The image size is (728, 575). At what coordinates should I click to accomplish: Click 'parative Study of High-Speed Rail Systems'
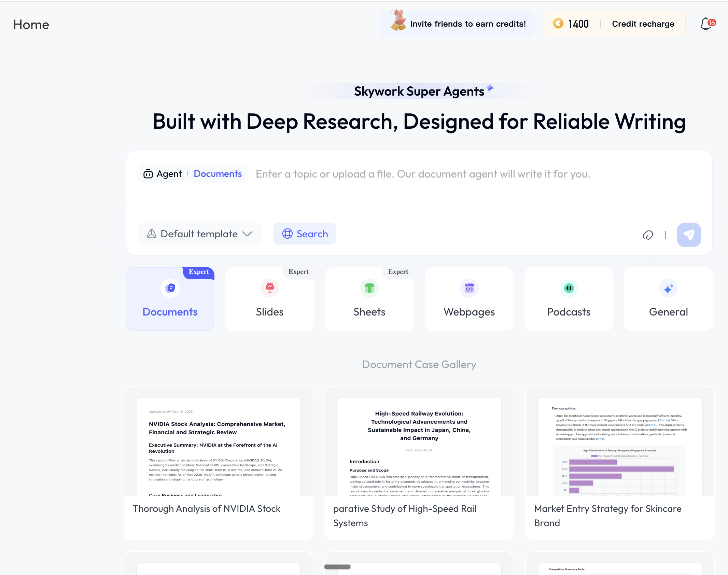[405, 516]
